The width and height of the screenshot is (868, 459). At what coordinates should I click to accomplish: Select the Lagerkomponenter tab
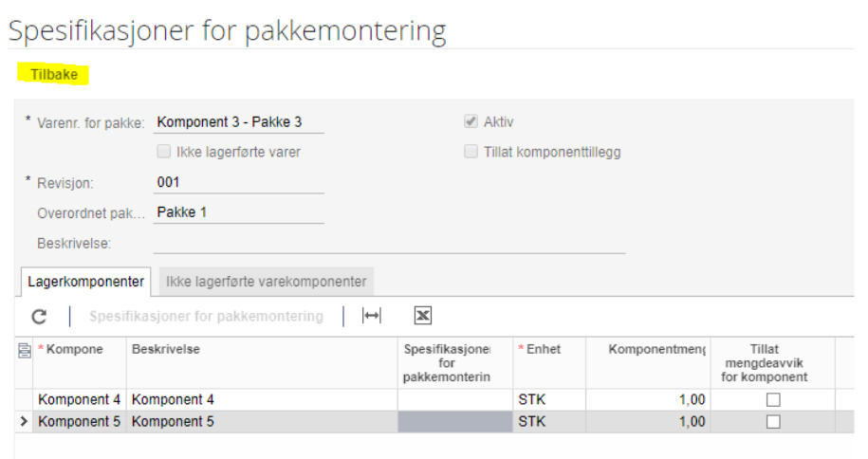(85, 282)
